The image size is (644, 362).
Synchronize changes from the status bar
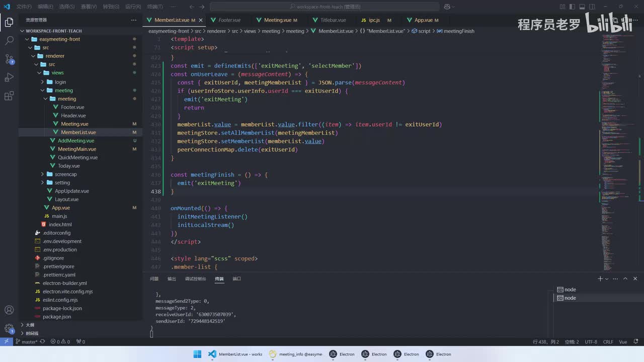[x=42, y=342]
